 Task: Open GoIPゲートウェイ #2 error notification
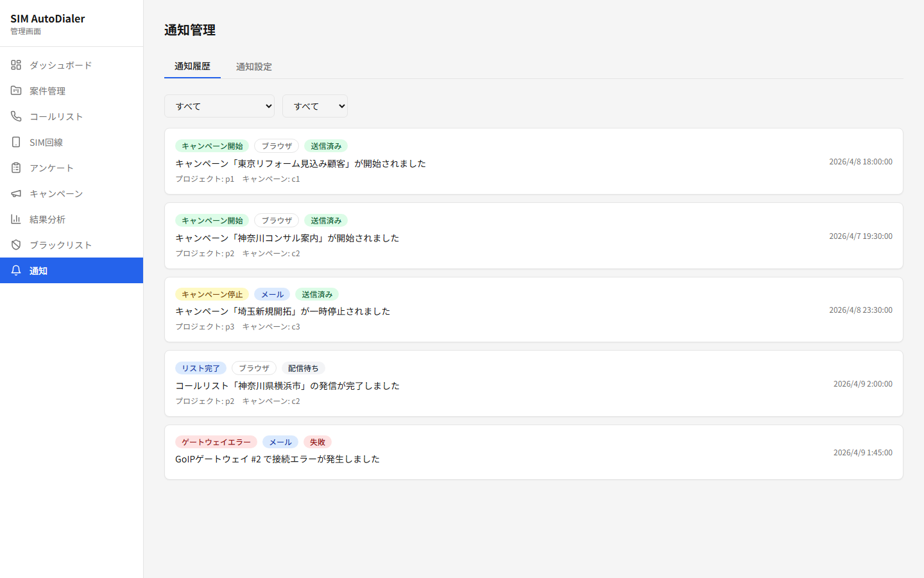[534, 452]
